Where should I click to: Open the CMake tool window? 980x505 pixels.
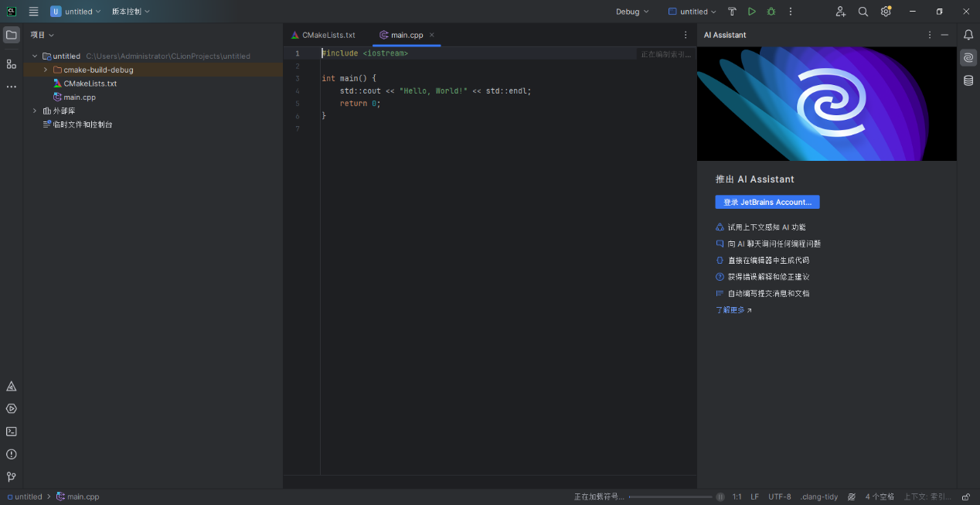click(12, 386)
